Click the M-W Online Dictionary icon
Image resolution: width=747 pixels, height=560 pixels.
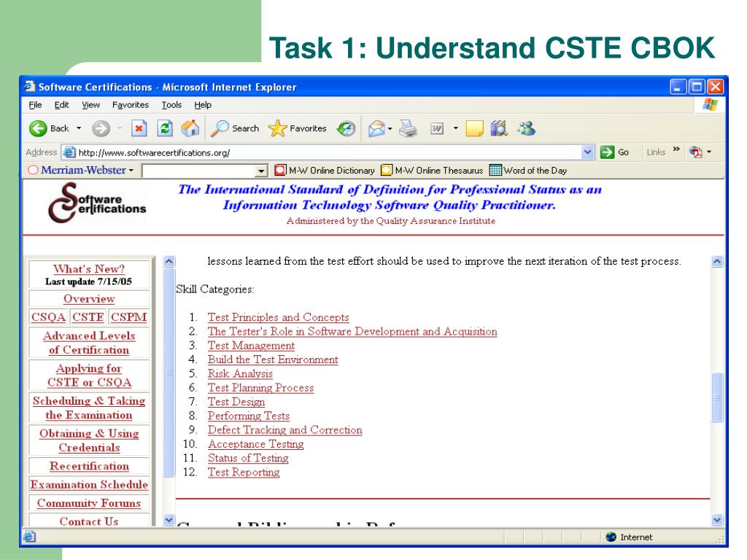[x=280, y=170]
